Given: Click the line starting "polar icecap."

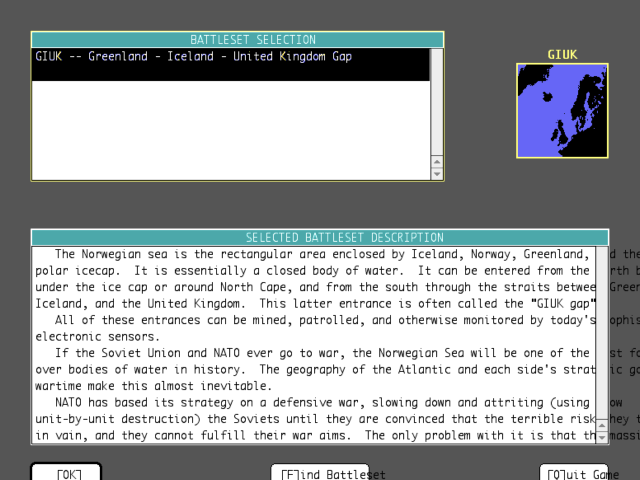Looking at the screenshot, I should click(312, 271).
